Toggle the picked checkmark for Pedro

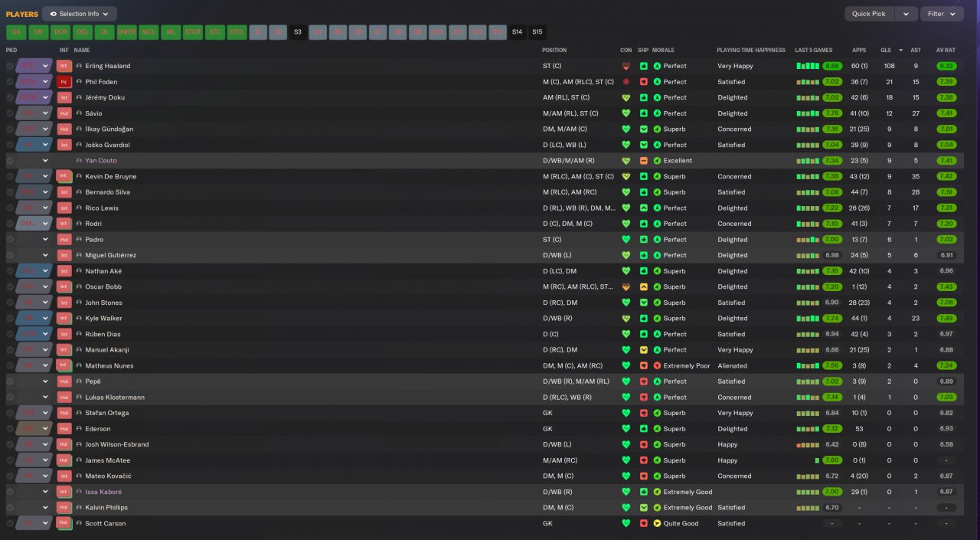click(x=10, y=240)
